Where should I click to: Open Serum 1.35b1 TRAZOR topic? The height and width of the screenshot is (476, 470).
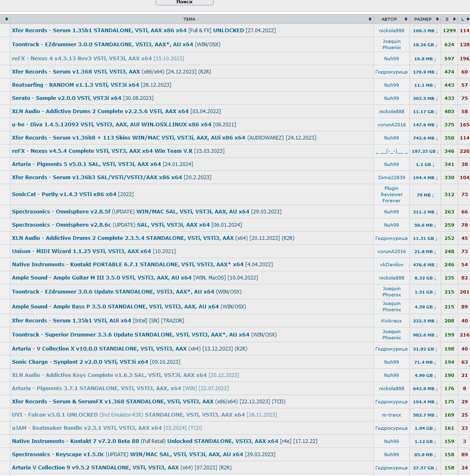click(x=98, y=321)
